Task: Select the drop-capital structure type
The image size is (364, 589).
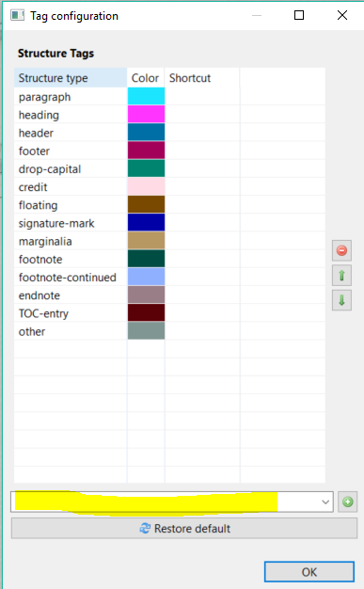Action: tap(50, 169)
